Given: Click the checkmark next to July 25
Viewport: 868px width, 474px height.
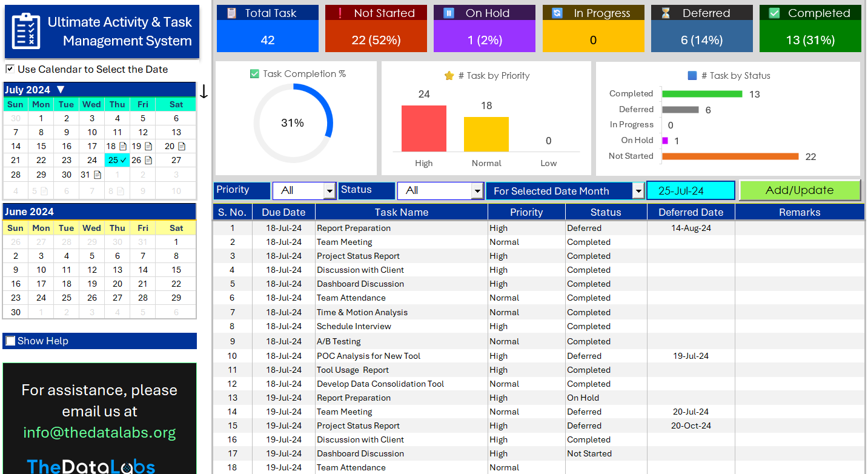Looking at the screenshot, I should click(x=123, y=160).
